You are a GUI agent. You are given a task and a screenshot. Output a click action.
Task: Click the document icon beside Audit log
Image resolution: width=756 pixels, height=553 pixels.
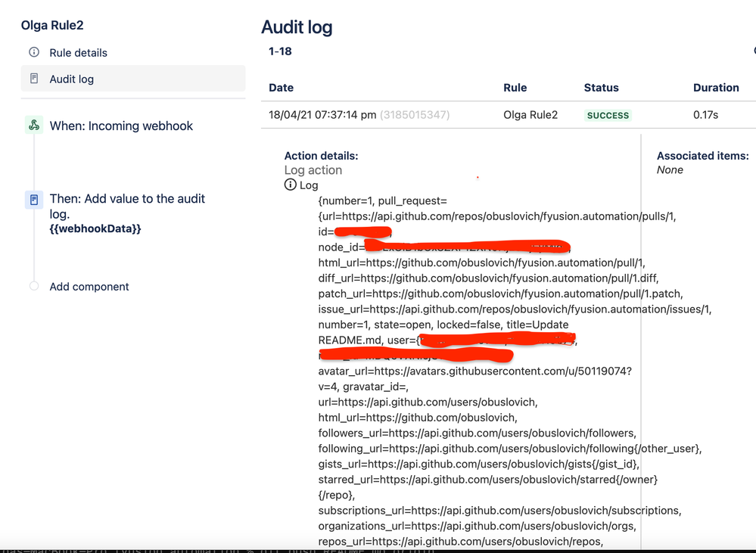pos(34,78)
